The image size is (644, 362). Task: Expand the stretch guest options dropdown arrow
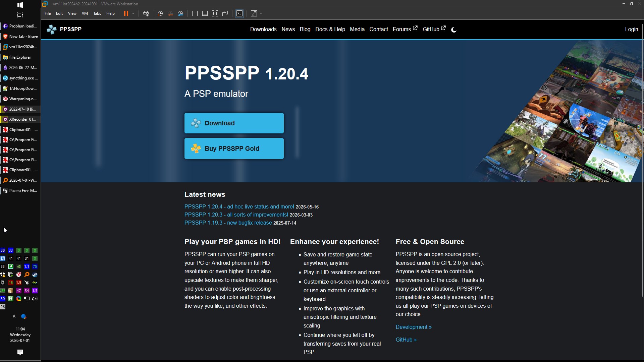[x=261, y=13]
